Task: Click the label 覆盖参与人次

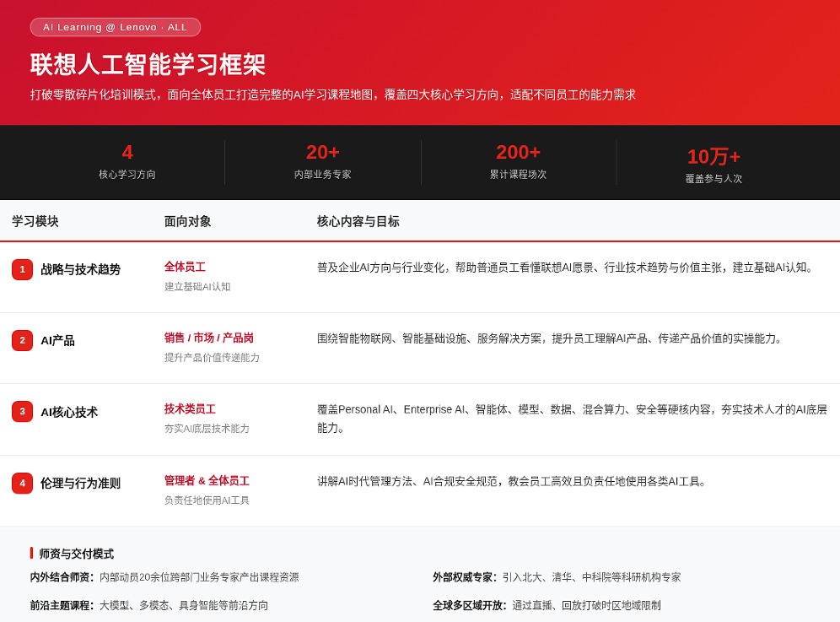Action: 713,179
